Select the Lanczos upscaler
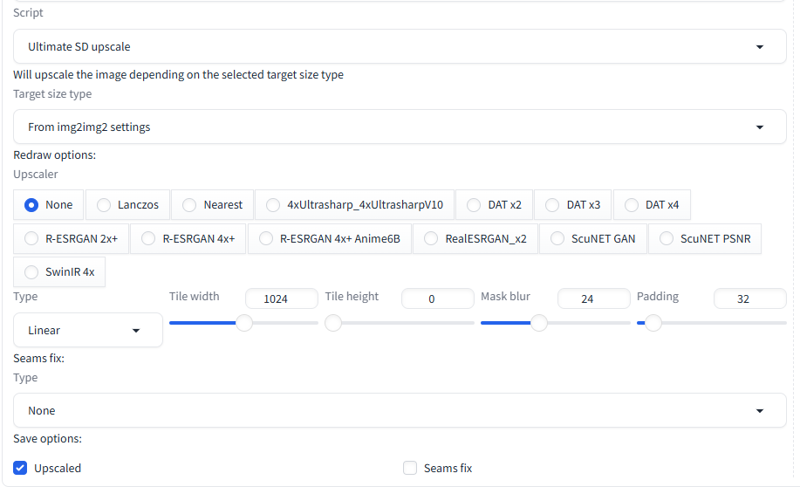800x487 pixels. (128, 204)
